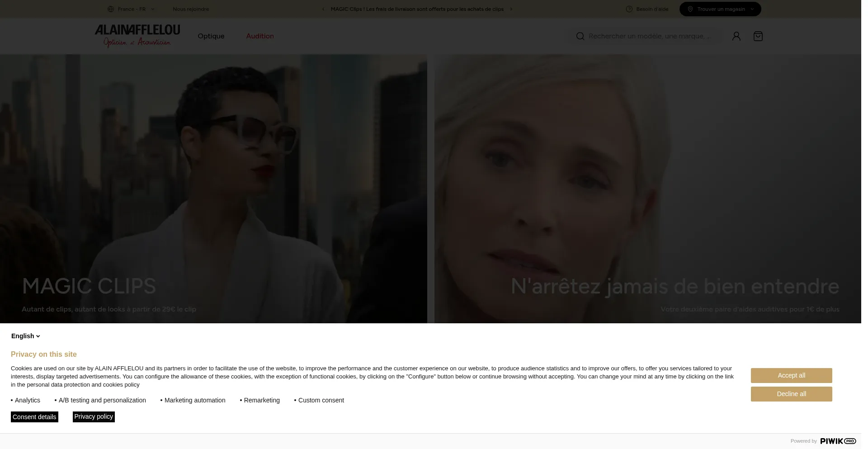Screen dimensions: 868x449
Task: Click the Nous rejoindre link
Action: 191,9
